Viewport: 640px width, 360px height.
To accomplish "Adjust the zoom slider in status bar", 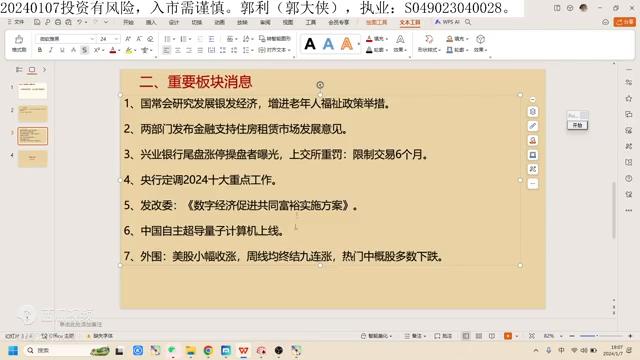I will click(601, 336).
